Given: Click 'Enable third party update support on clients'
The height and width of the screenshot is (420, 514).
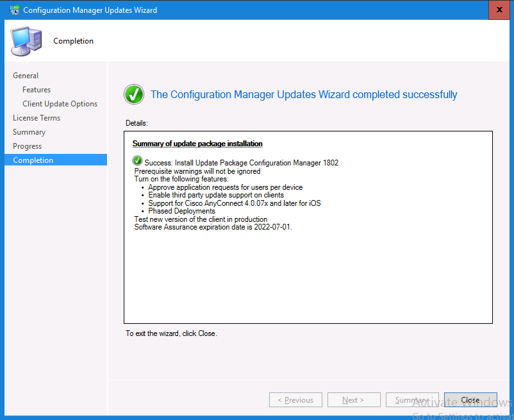Looking at the screenshot, I should (216, 195).
